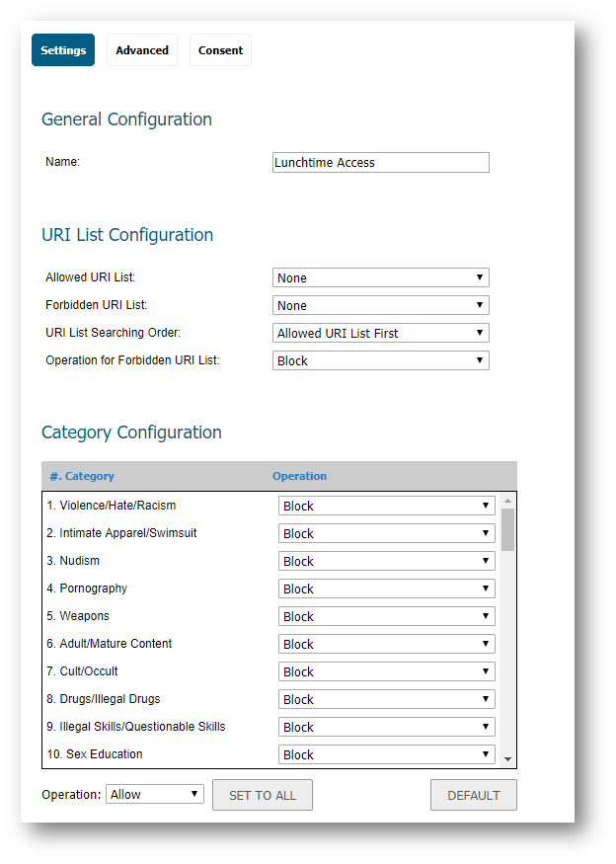Open the Consent tab

coord(220,50)
